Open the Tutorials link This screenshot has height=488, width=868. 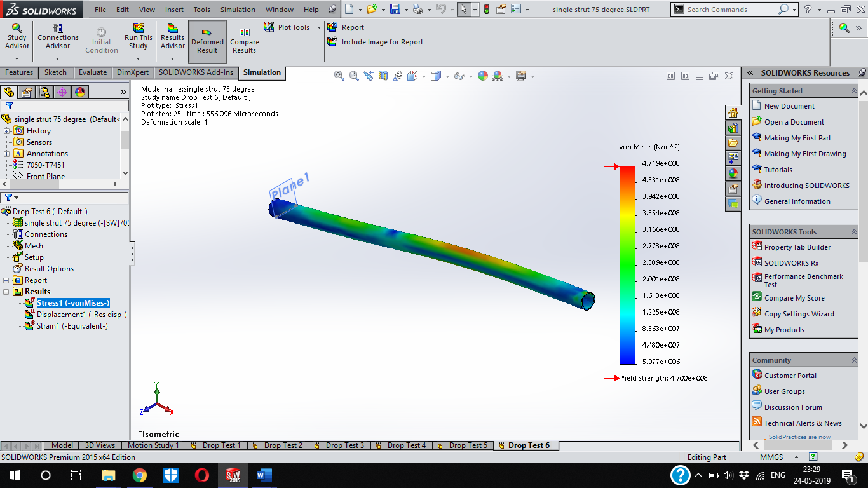[778, 170]
